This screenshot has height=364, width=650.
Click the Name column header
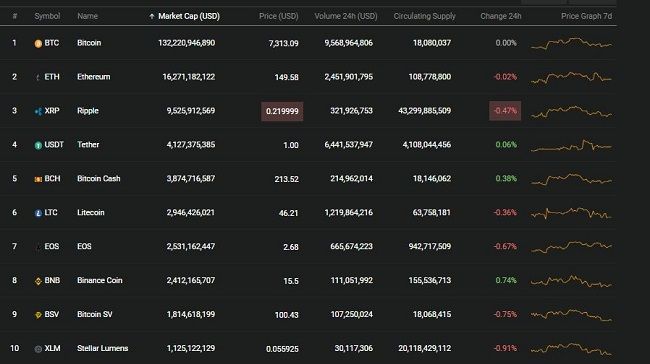(x=87, y=16)
